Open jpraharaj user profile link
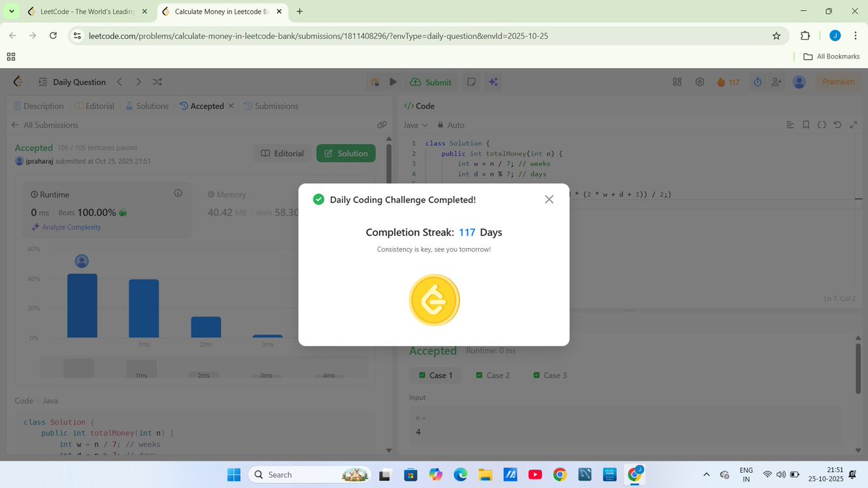 pyautogui.click(x=41, y=161)
